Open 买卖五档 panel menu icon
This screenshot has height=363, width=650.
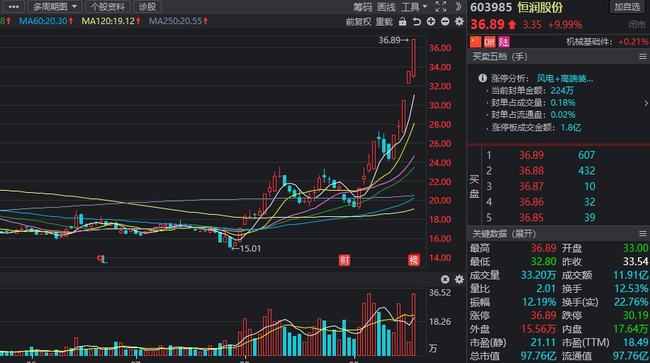643,57
